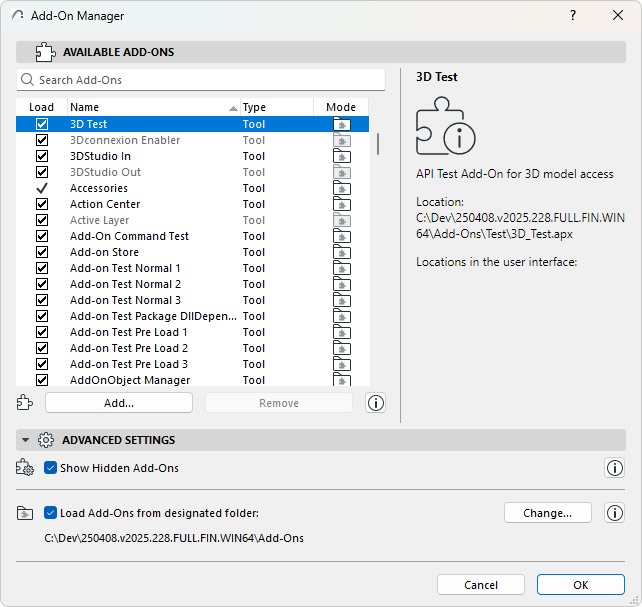Click the info icon next to Remove button

point(375,403)
